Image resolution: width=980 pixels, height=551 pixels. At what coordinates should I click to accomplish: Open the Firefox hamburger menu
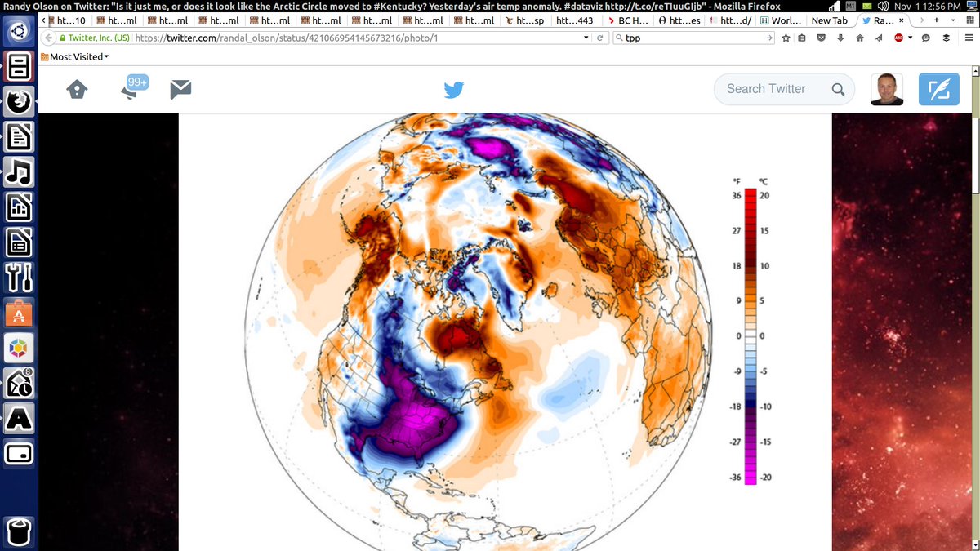point(968,38)
